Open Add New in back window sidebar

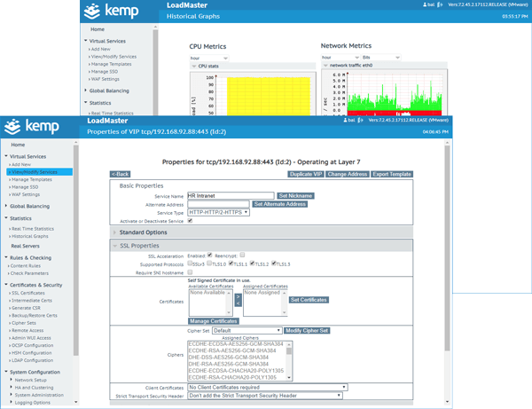(x=100, y=49)
